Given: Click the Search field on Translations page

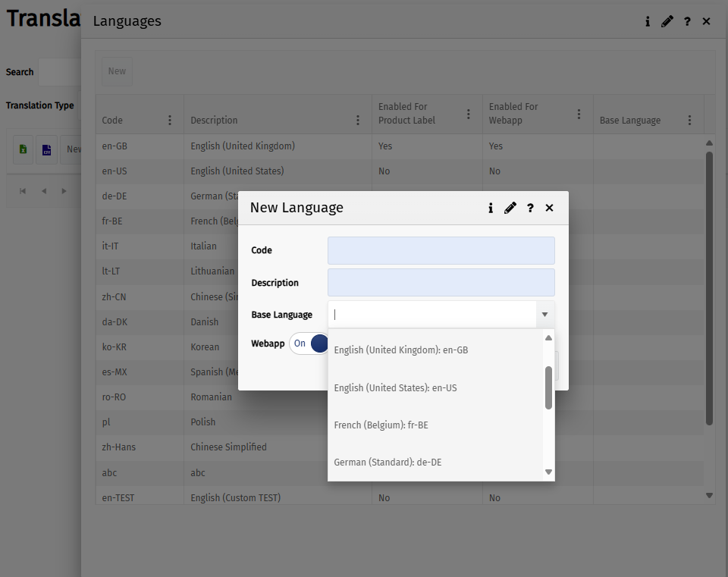Looking at the screenshot, I should 59,72.
